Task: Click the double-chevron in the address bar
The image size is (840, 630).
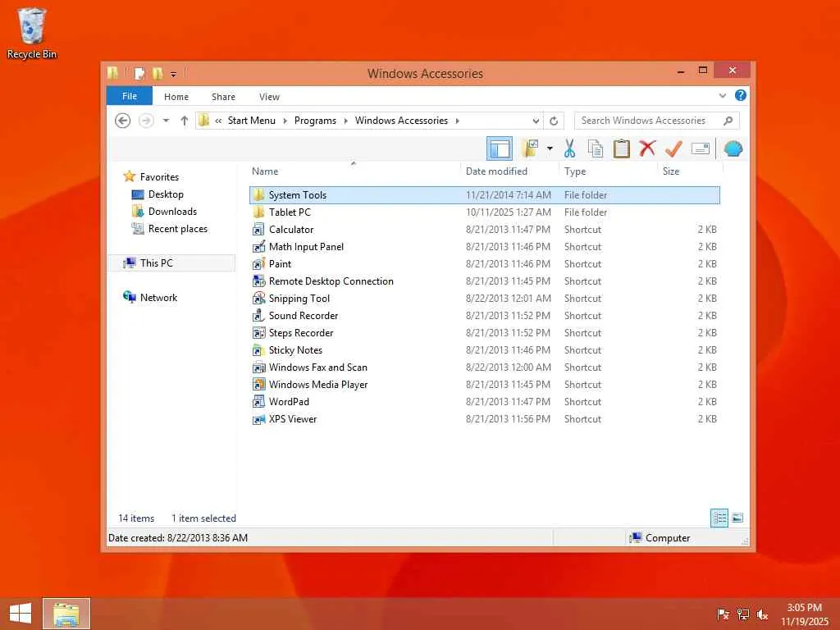Action: point(218,121)
